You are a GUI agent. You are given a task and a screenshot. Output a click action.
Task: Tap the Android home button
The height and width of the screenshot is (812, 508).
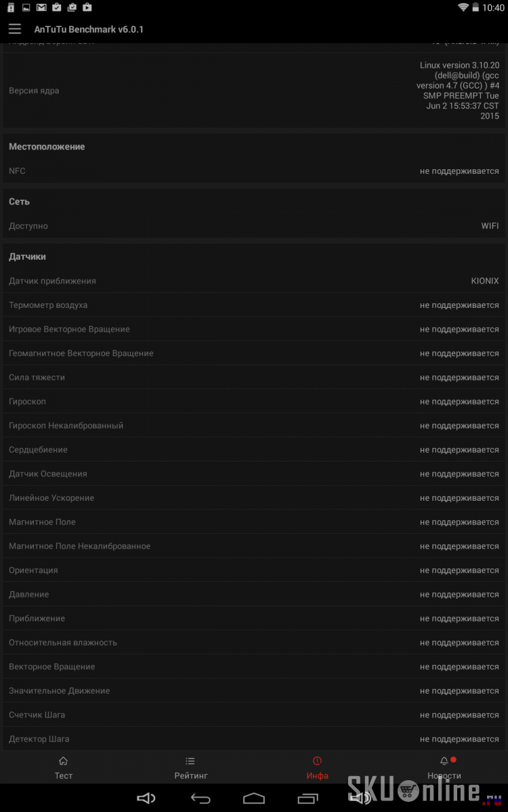pos(254,798)
